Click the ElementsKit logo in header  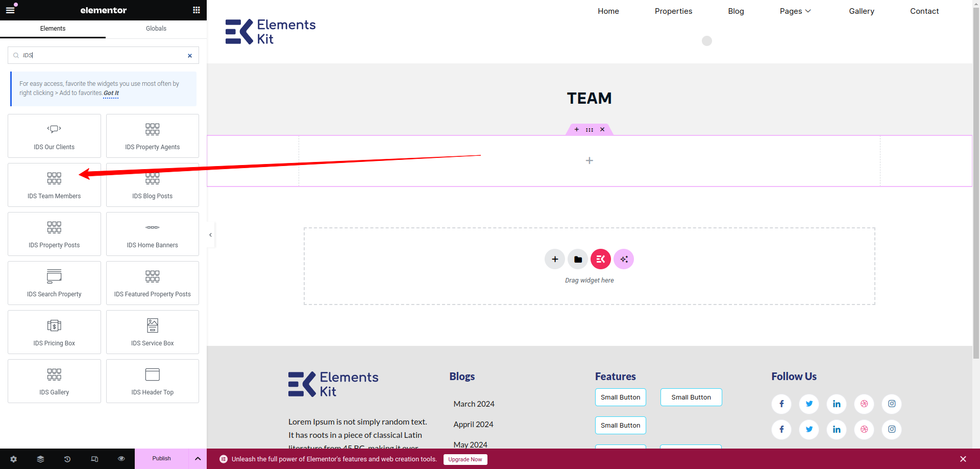click(271, 32)
